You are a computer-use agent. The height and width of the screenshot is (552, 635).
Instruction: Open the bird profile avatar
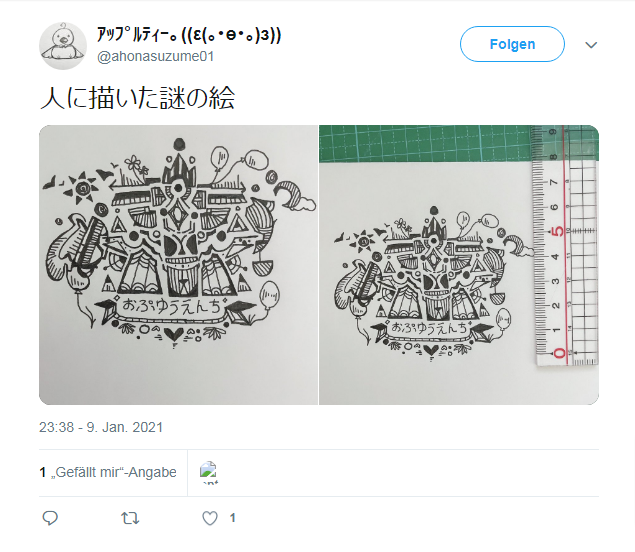point(63,46)
